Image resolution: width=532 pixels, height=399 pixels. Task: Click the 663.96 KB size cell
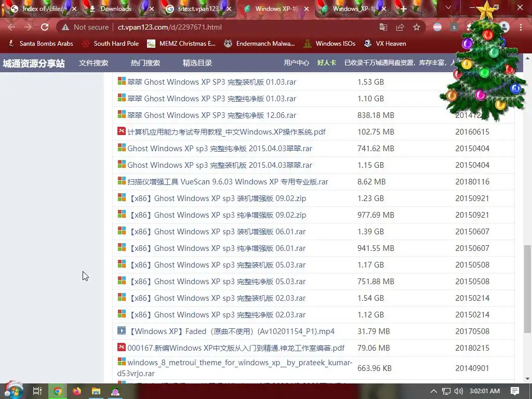tap(374, 368)
